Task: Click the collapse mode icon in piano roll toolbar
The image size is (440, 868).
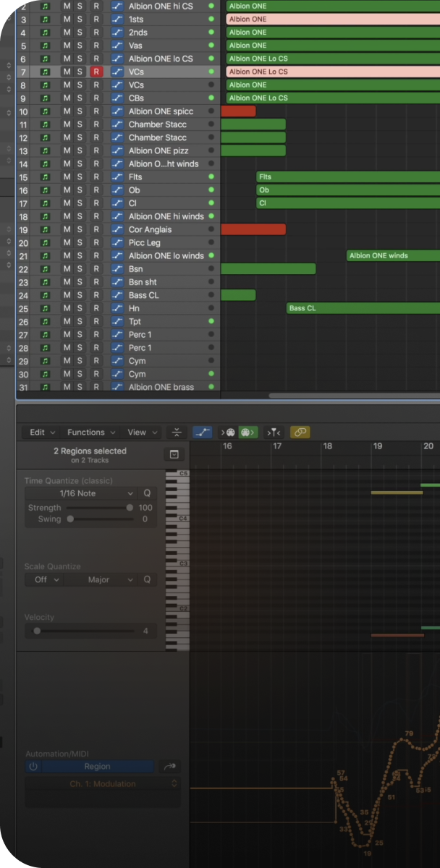Action: pyautogui.click(x=177, y=433)
